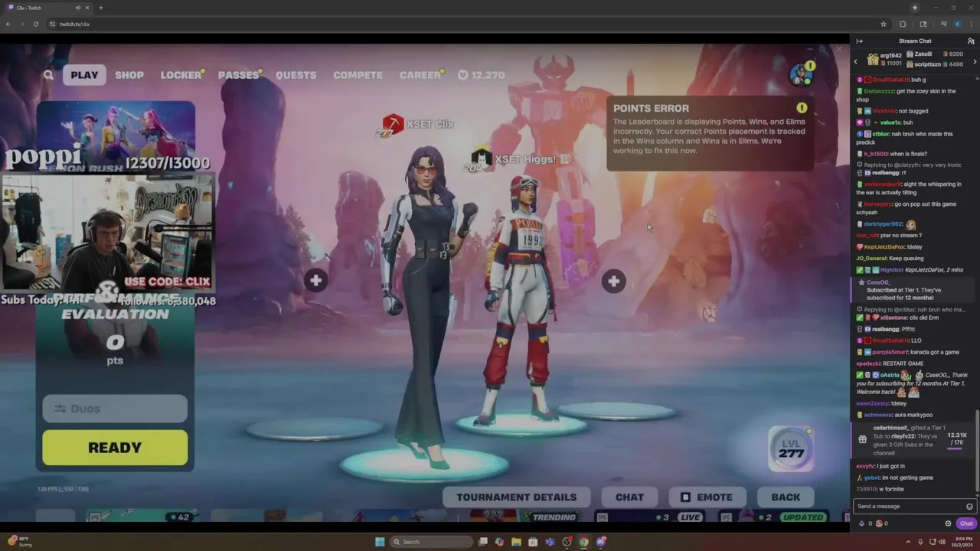Click chat username Nightbot
The width and height of the screenshot is (980, 551).
click(892, 270)
